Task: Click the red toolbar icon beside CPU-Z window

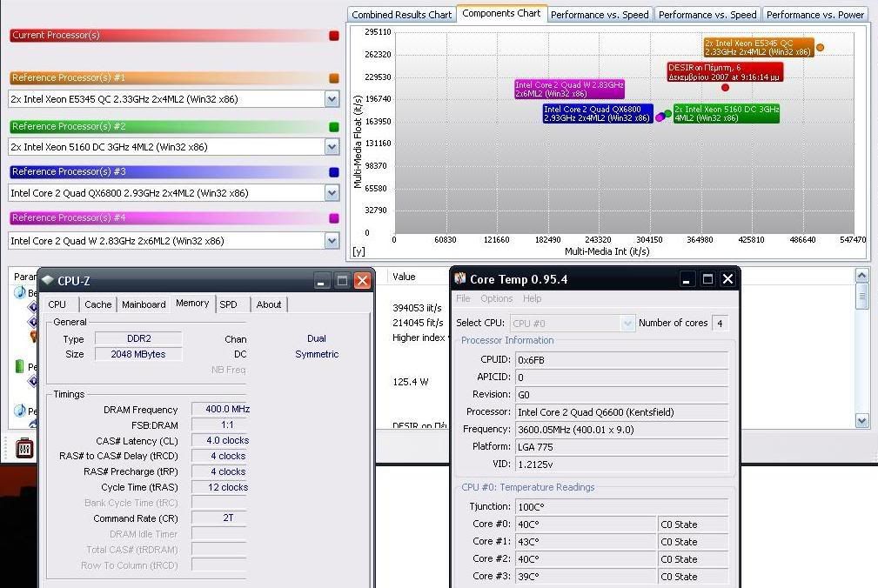Action: pyautogui.click(x=24, y=449)
